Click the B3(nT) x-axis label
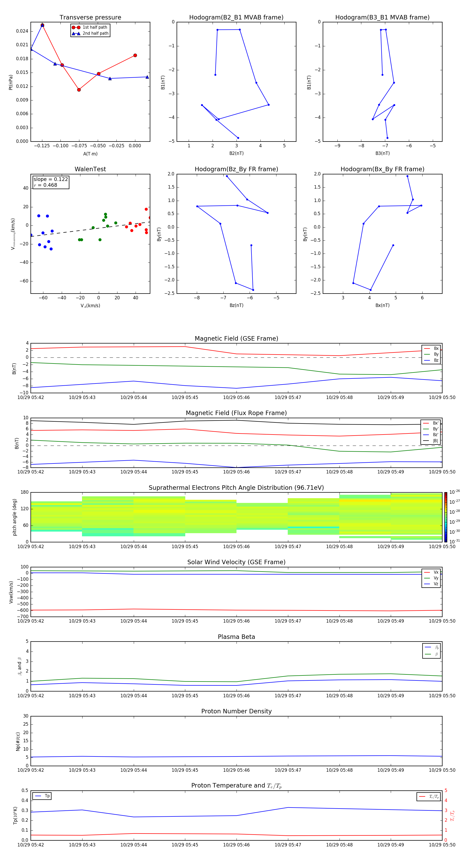Image resolution: width=473 pixels, height=868 pixels. point(382,153)
